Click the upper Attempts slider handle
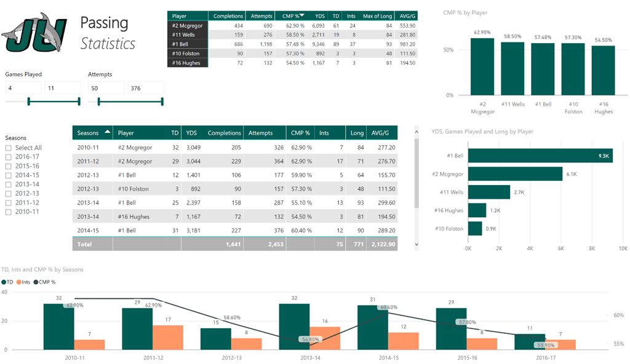Image resolution: width=630 pixels, height=364 pixels. tap(161, 100)
